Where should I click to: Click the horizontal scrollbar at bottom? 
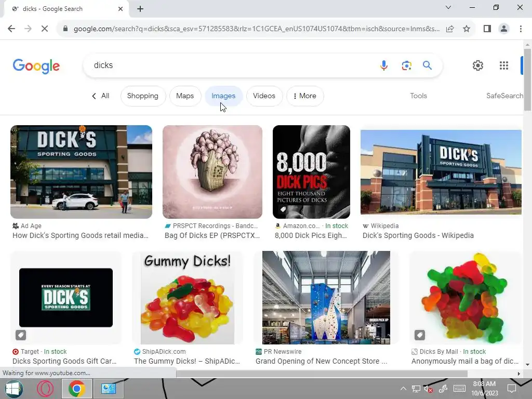(322, 374)
